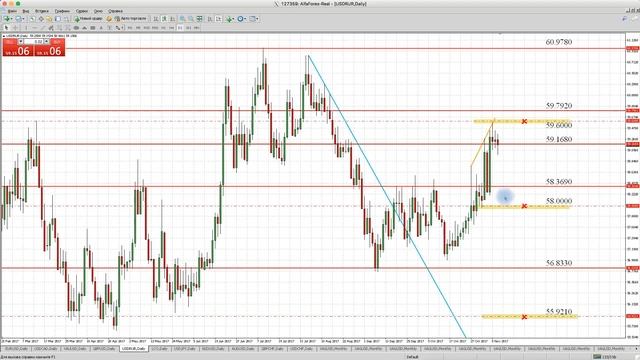
Task: Open the profiles tool
Action: click(18, 19)
